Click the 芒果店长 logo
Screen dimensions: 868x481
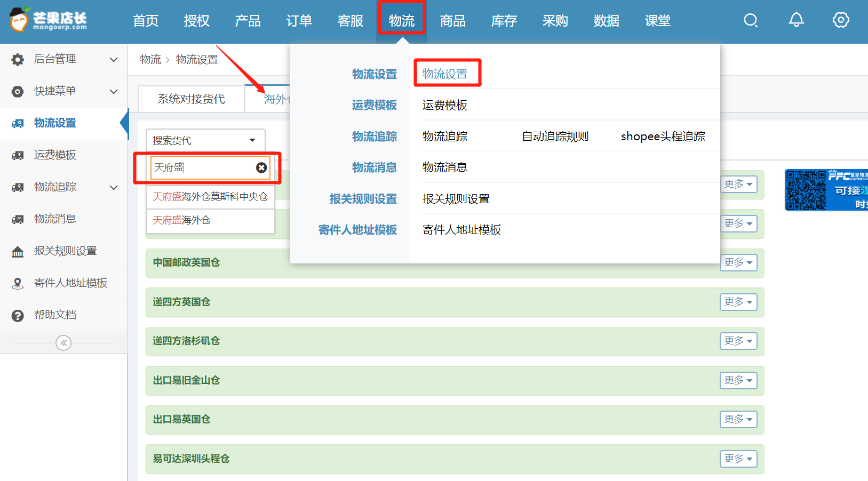48,20
